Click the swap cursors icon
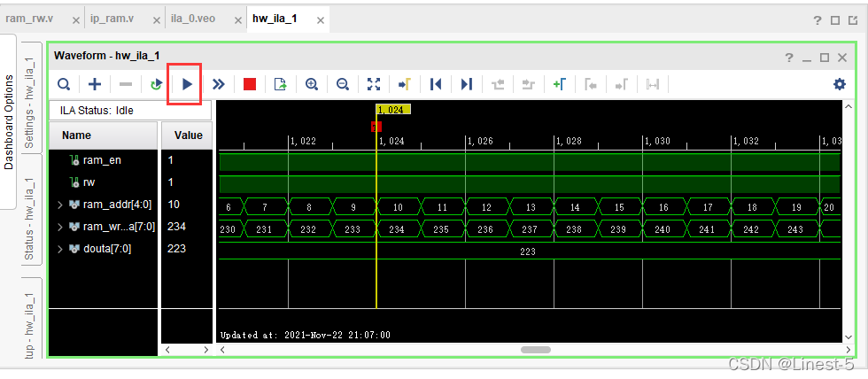Viewport: 868px width, 379px height. coord(653,84)
